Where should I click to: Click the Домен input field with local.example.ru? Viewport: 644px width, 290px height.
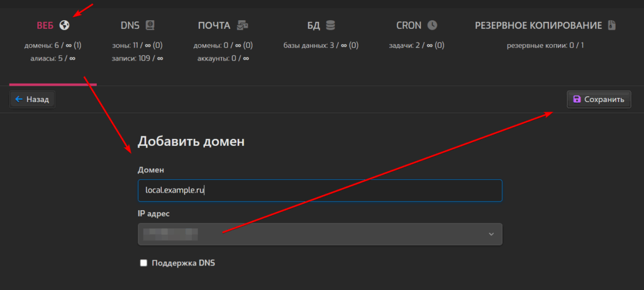click(x=319, y=191)
